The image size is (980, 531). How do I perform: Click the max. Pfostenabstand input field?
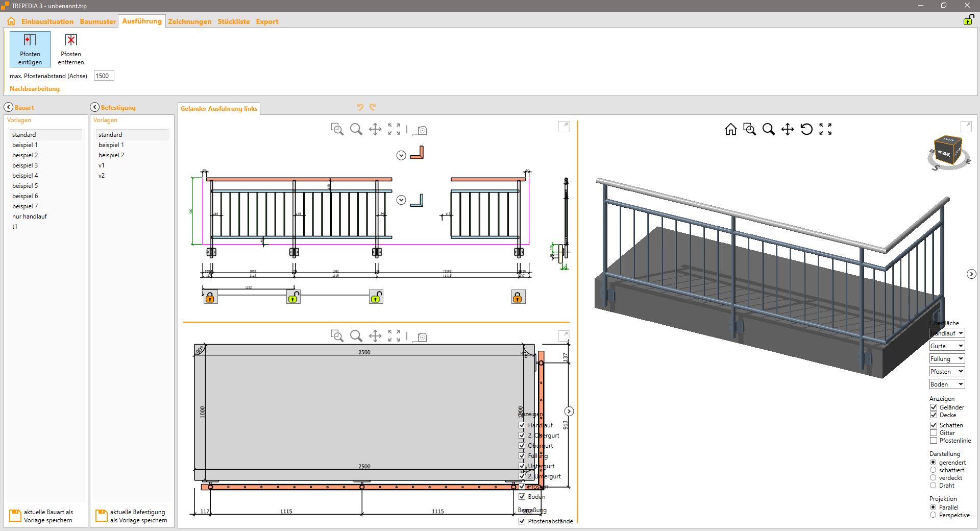[104, 76]
